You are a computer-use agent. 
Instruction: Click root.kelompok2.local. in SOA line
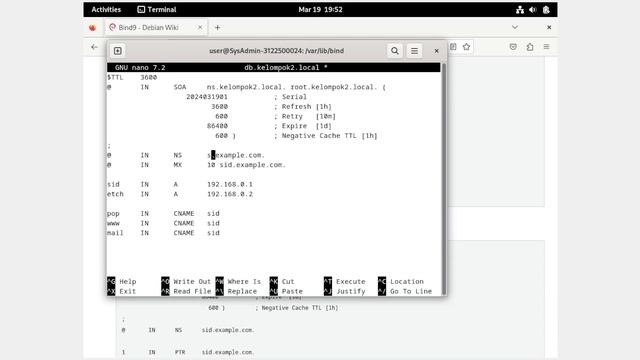pyautogui.click(x=334, y=87)
